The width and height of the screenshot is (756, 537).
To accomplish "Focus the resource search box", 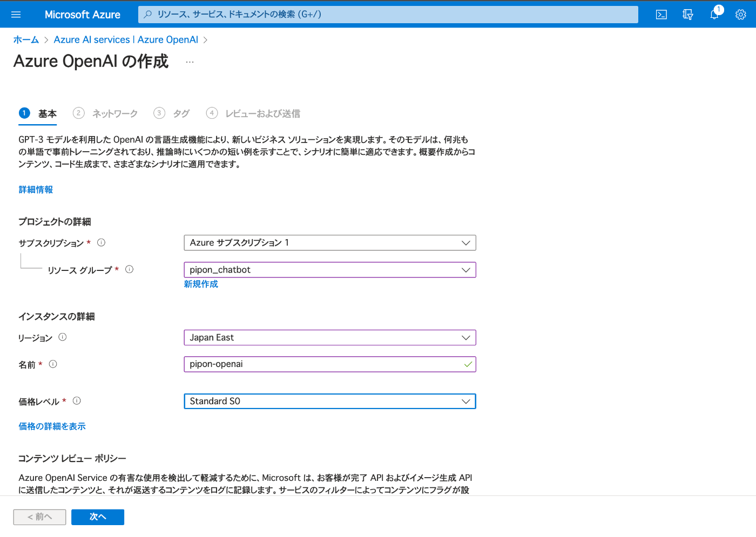I will [388, 15].
